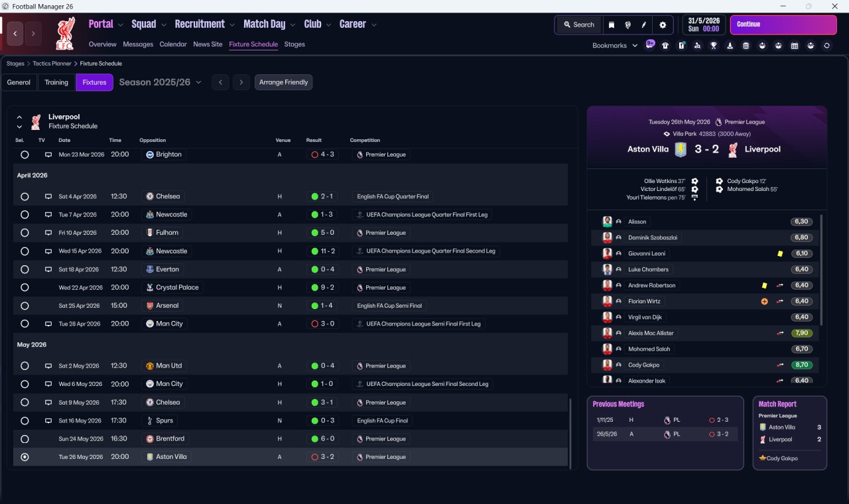Click Alisson's player portrait icon
Image resolution: width=849 pixels, height=504 pixels.
click(607, 221)
